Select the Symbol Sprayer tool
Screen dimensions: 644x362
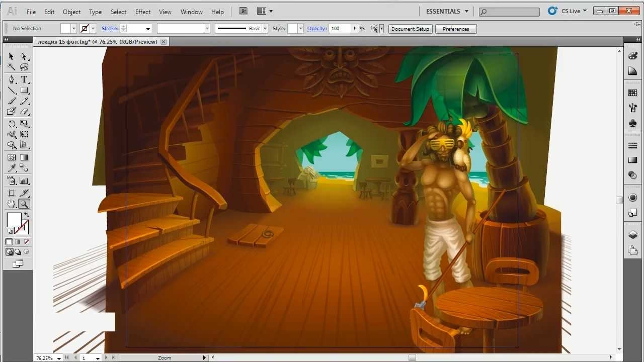click(12, 180)
